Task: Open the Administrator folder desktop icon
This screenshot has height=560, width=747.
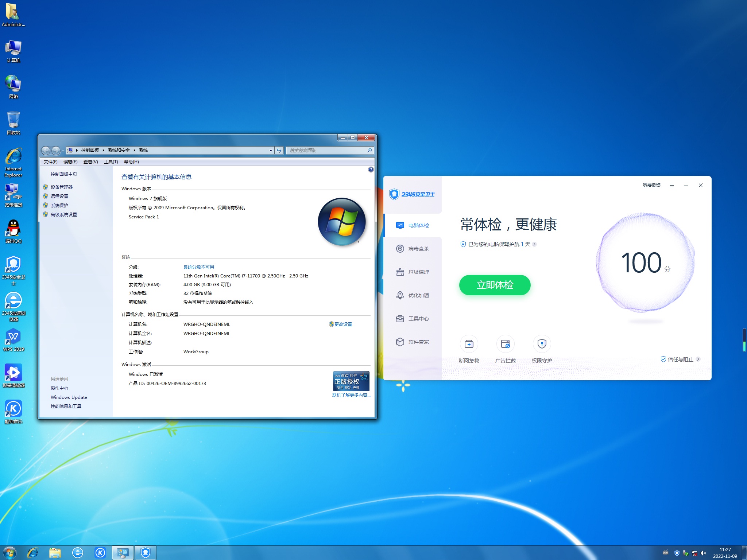Action: pos(13,15)
